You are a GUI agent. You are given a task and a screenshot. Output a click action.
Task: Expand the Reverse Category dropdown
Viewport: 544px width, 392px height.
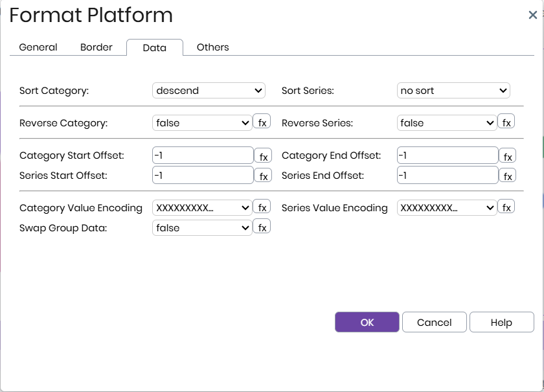tap(202, 123)
